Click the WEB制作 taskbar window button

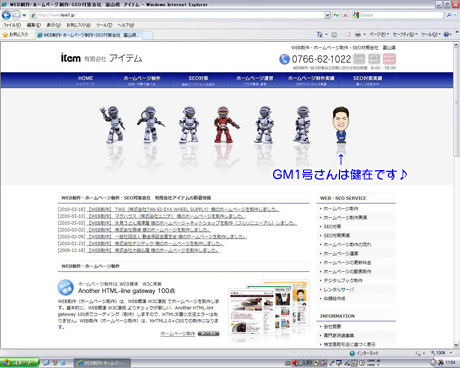tap(102, 363)
